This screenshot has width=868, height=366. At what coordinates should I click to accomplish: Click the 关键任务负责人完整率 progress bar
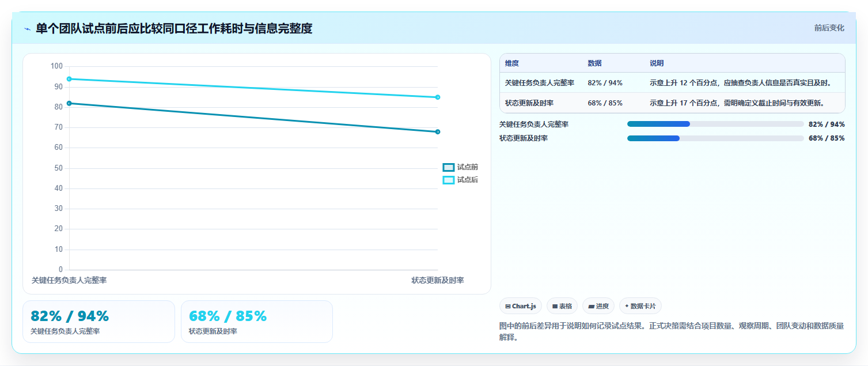pyautogui.click(x=715, y=124)
